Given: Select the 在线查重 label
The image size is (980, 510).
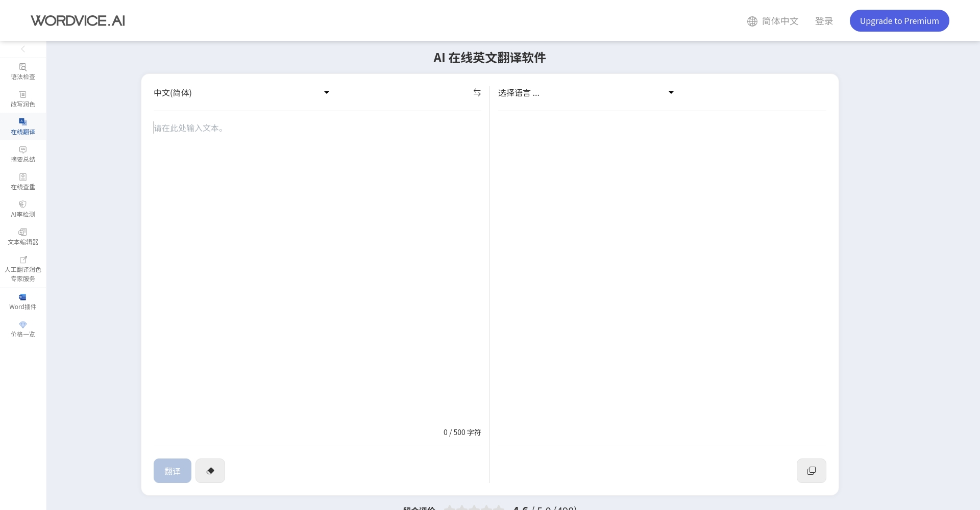Looking at the screenshot, I should point(23,187).
